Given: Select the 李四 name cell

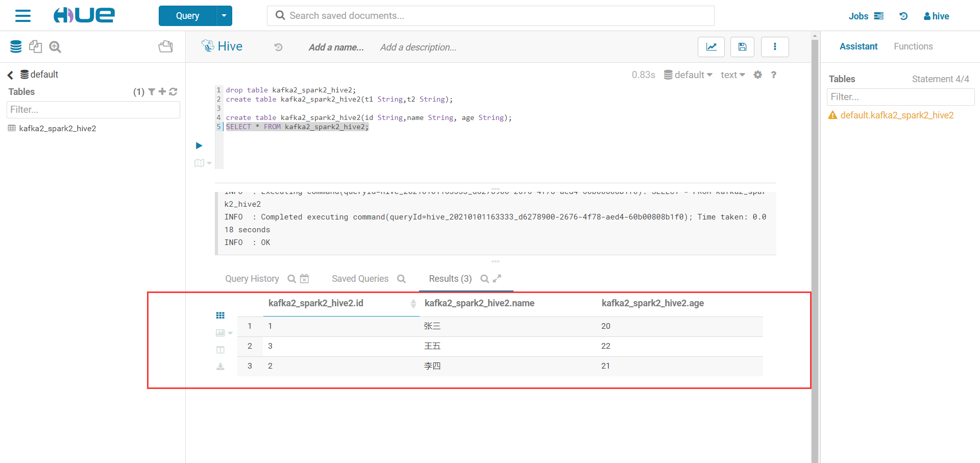Looking at the screenshot, I should (432, 366).
